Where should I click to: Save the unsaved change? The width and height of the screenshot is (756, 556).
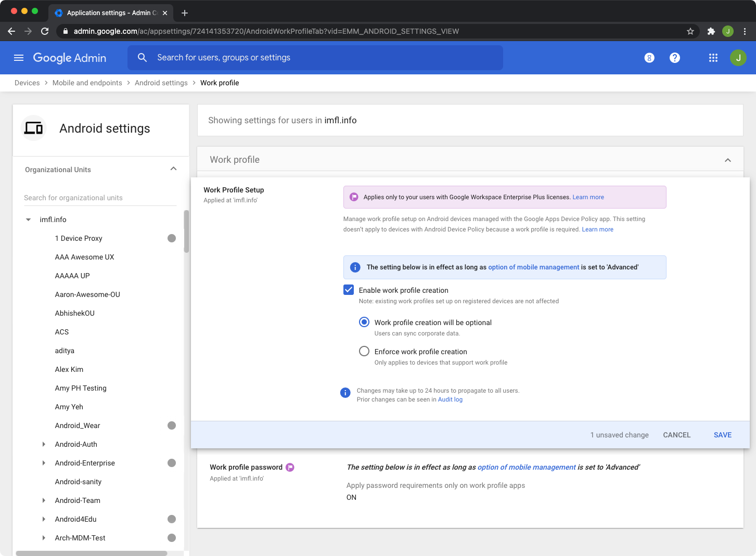722,435
